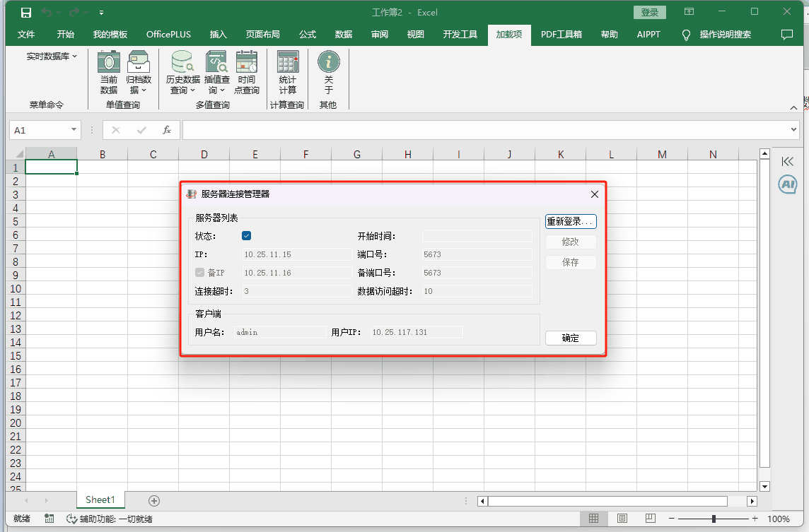The height and width of the screenshot is (532, 809).
Task: Open the 归档数据 archived data dropdown
Action: [139, 72]
